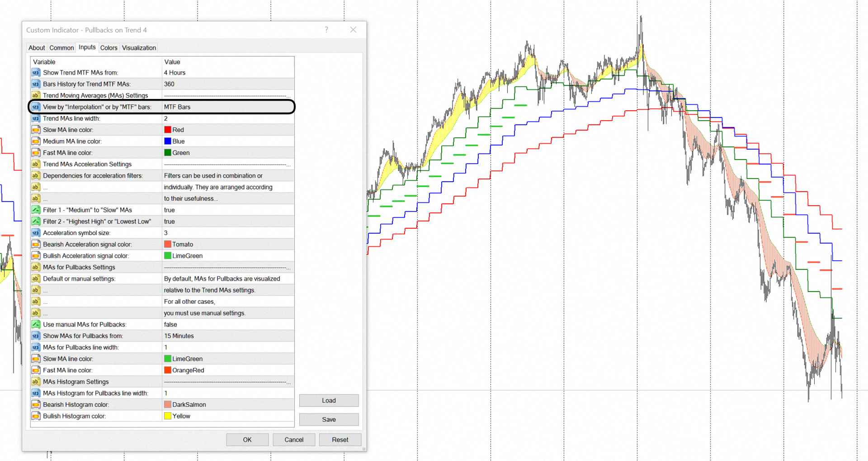
Task: Click the color icon beside Bearish Histogram color
Action: (x=36, y=405)
